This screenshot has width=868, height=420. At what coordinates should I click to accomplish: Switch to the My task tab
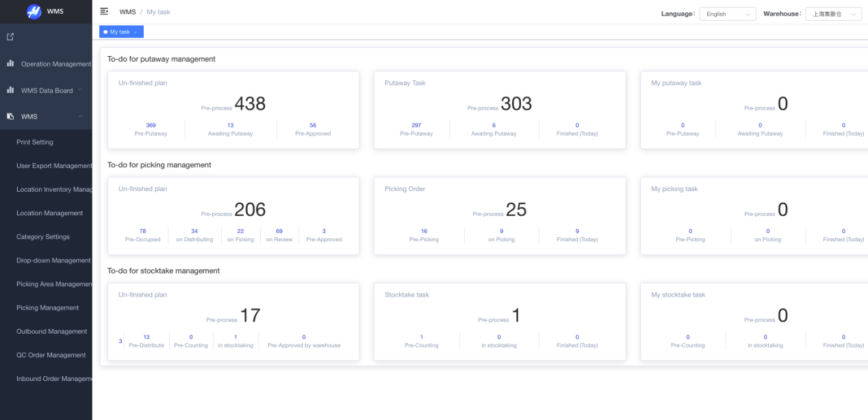pos(119,32)
